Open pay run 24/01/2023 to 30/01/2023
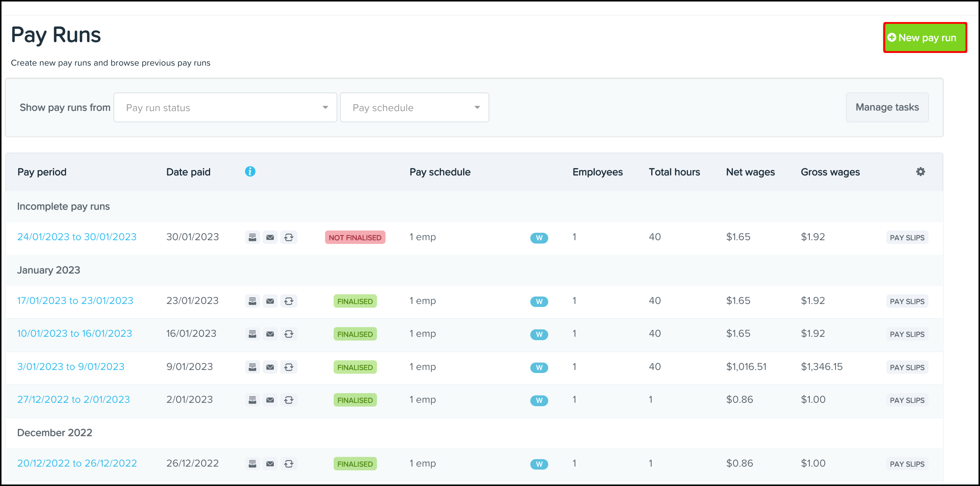980x486 pixels. [77, 236]
